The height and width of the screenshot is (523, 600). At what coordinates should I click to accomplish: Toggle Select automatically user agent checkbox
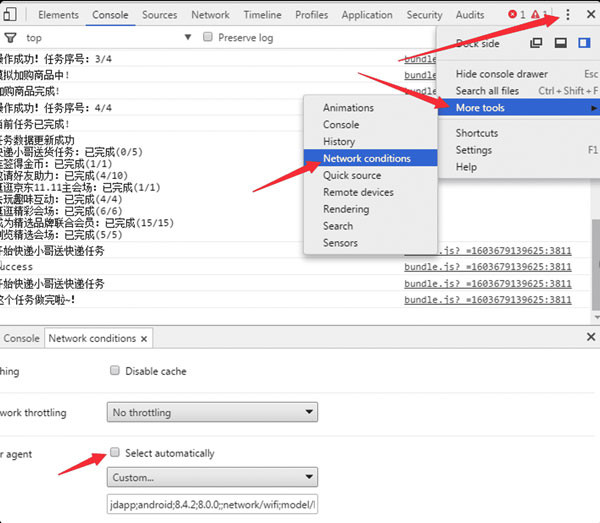pyautogui.click(x=115, y=453)
